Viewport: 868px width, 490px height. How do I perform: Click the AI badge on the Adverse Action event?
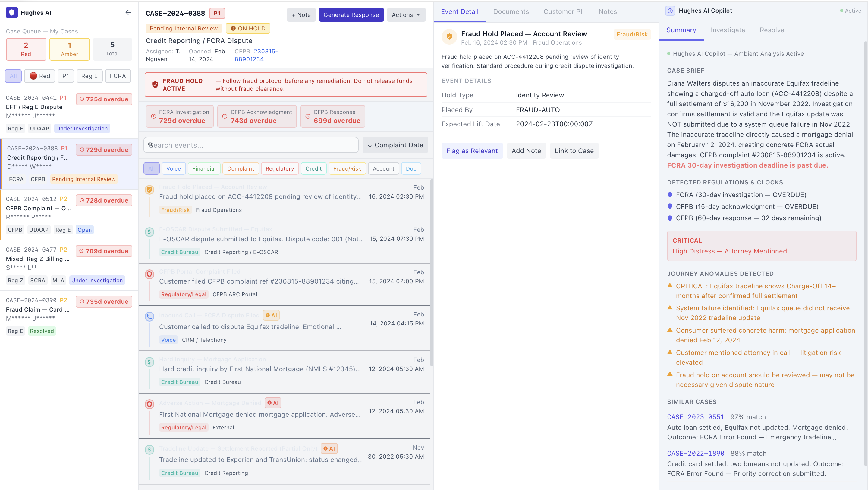(273, 403)
